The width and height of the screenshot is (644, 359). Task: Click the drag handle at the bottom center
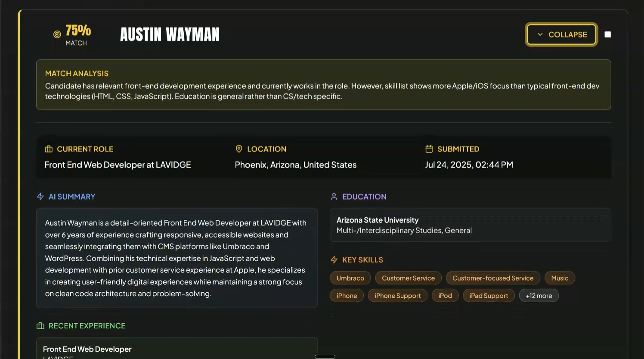325,356
